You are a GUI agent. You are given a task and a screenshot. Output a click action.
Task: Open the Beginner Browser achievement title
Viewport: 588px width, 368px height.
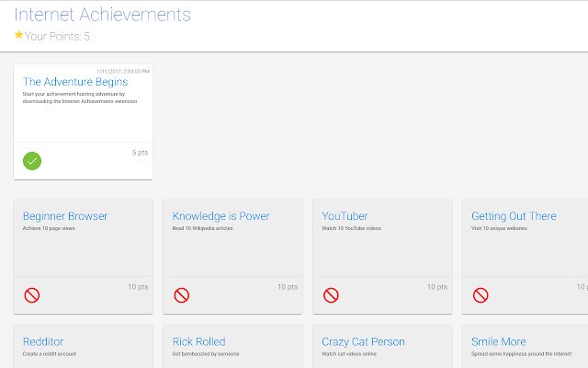click(65, 216)
